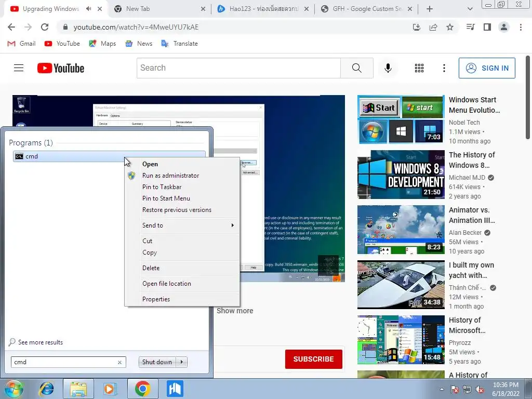Open the YouTube apps grid icon
Viewport: 532px width, 399px height.
click(419, 68)
